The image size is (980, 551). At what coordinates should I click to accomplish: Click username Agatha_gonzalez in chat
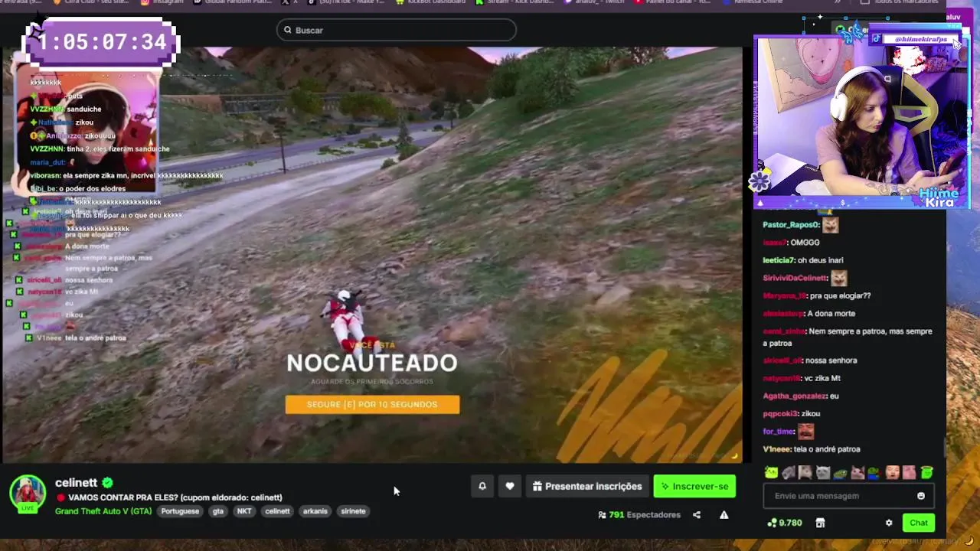[795, 396]
